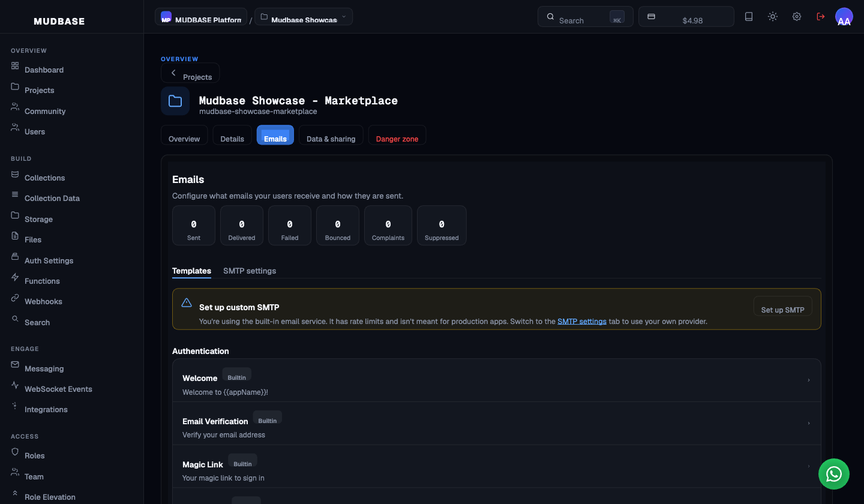Open settings gear icon in header

coord(797,17)
